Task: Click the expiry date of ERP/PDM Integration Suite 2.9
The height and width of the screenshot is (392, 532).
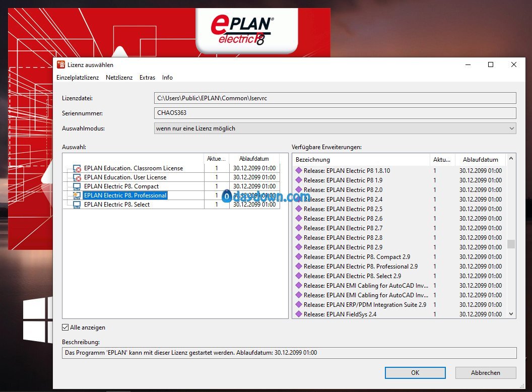Action: (x=481, y=305)
